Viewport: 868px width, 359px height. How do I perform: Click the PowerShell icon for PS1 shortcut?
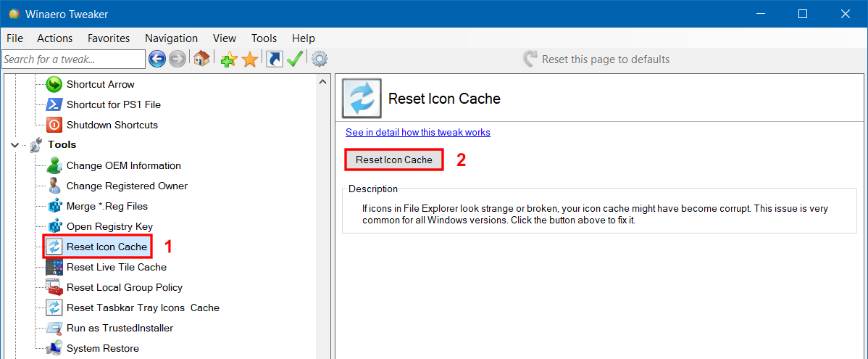pyautogui.click(x=54, y=104)
